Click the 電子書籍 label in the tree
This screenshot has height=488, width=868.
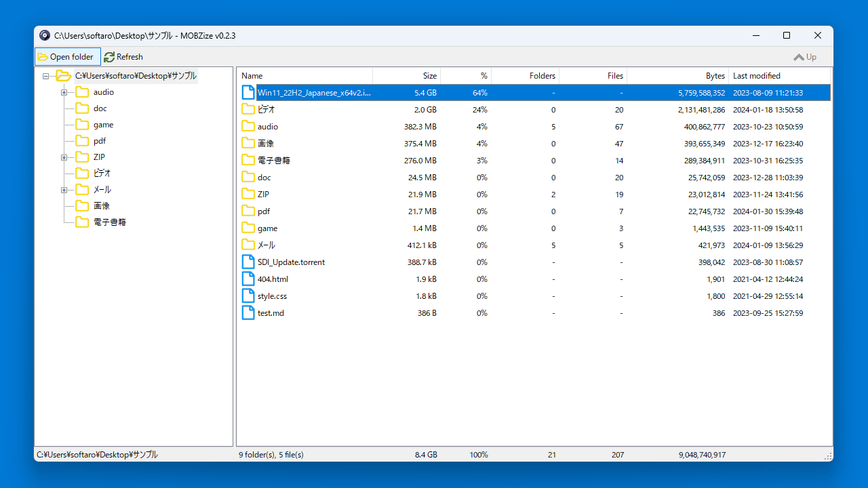pos(110,222)
